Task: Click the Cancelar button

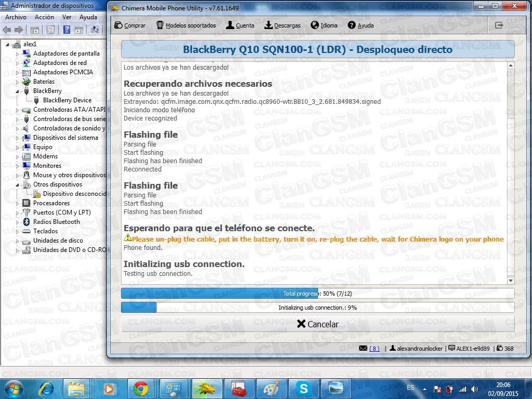Action: pos(317,324)
